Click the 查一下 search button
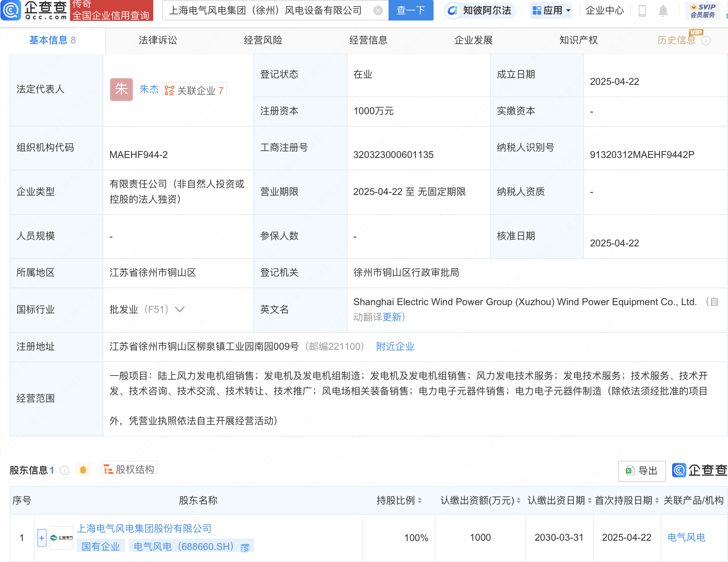 (x=410, y=10)
